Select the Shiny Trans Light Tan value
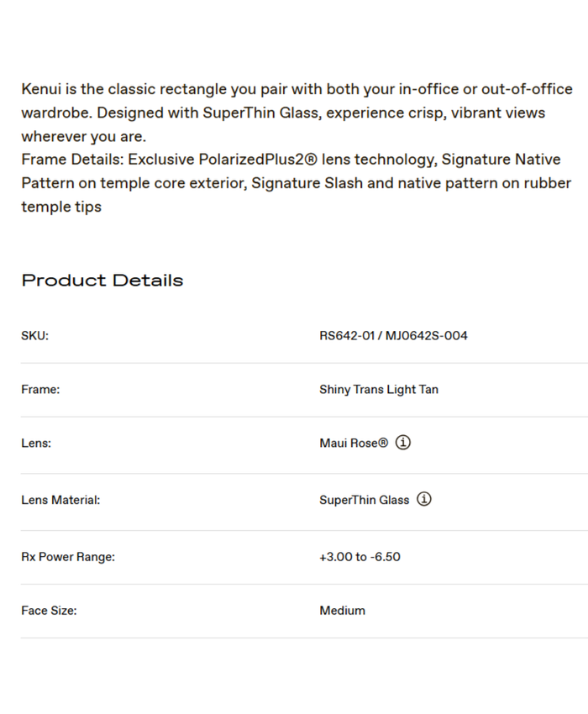The image size is (588, 714). [379, 390]
